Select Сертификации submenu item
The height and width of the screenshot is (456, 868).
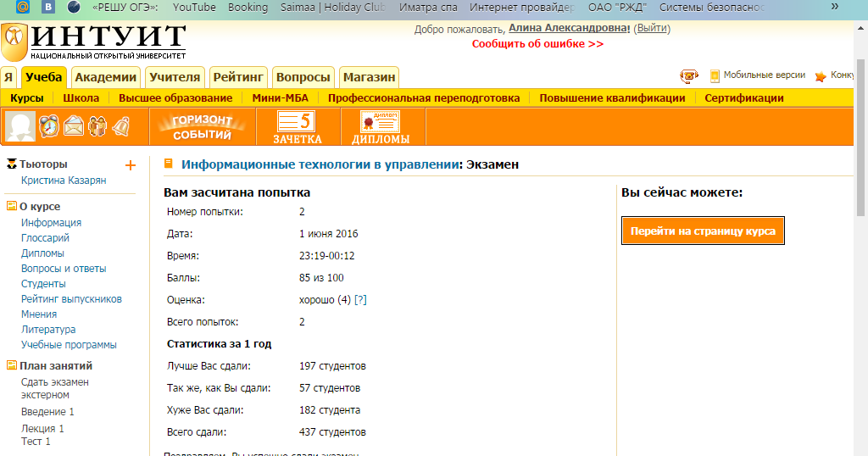pyautogui.click(x=744, y=98)
